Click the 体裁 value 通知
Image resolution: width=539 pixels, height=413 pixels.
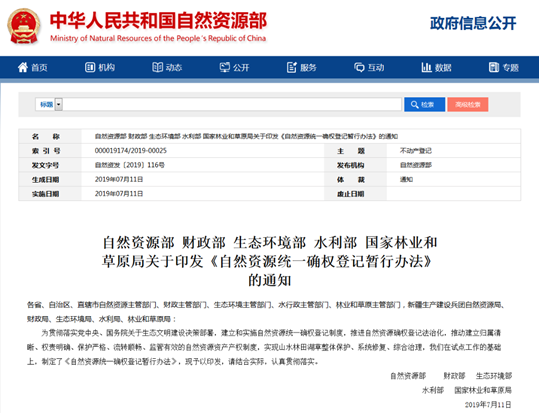pos(406,180)
